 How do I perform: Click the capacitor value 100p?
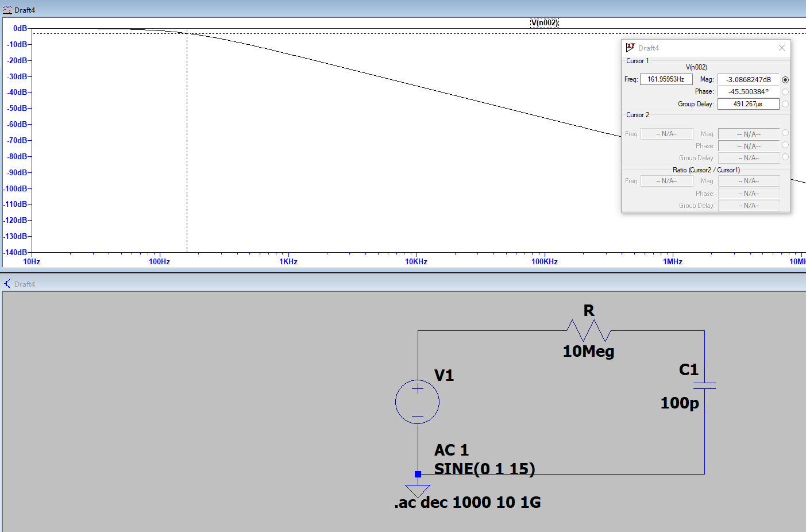[680, 403]
